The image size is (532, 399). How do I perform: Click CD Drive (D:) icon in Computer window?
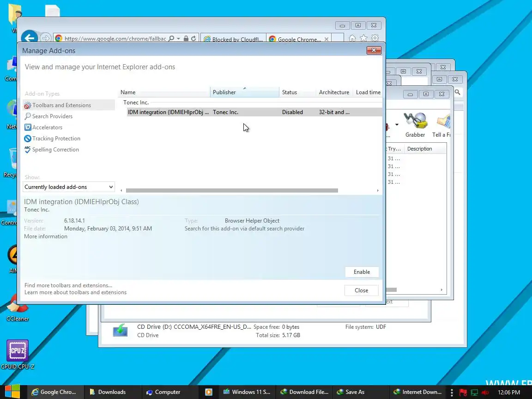pos(120,331)
